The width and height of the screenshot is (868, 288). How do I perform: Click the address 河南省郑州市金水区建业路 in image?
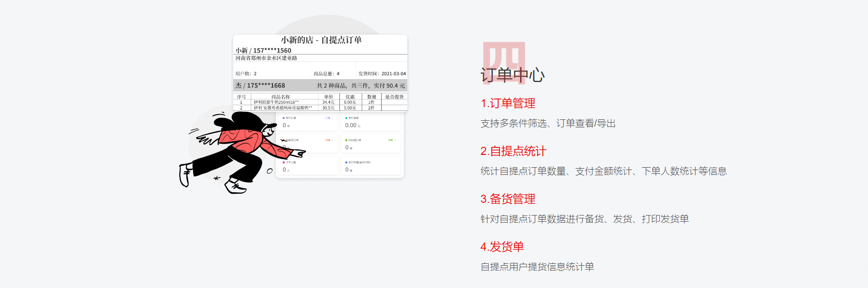tap(266, 58)
